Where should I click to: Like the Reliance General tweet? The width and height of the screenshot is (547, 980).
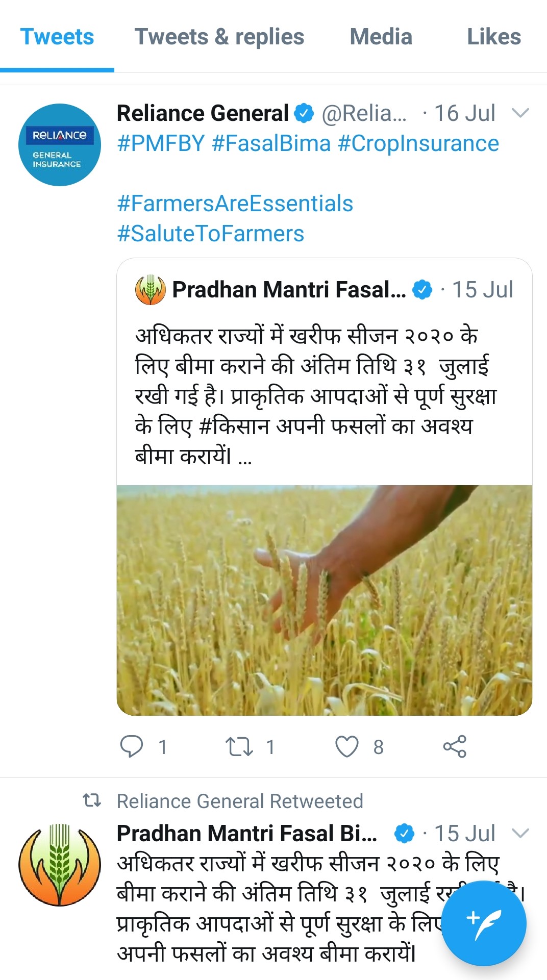click(347, 747)
